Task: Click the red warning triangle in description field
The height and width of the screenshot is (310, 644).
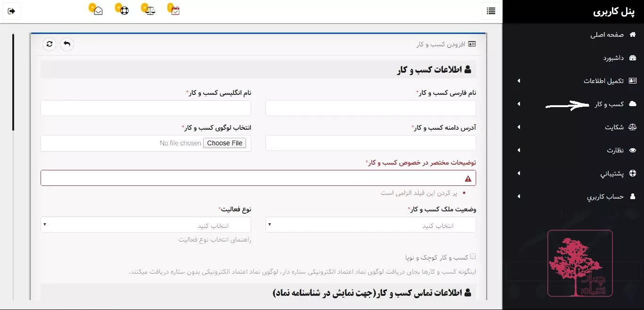Action: click(468, 178)
